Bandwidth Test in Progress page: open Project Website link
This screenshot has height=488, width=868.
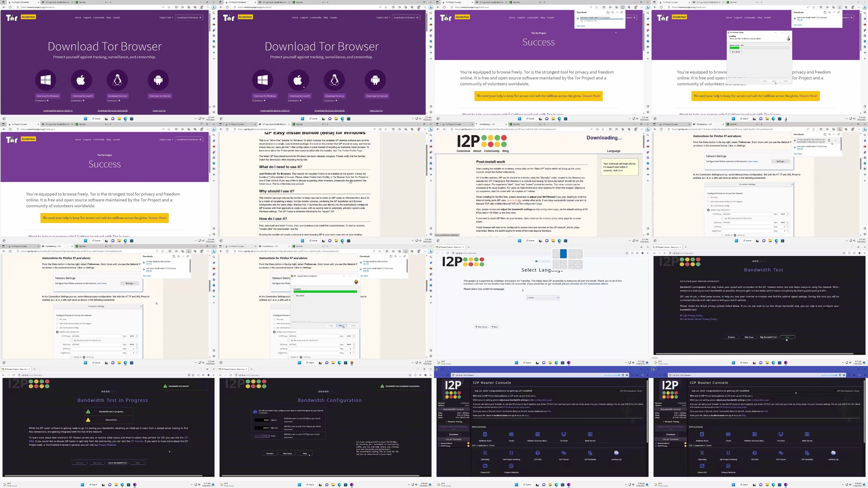point(107,445)
